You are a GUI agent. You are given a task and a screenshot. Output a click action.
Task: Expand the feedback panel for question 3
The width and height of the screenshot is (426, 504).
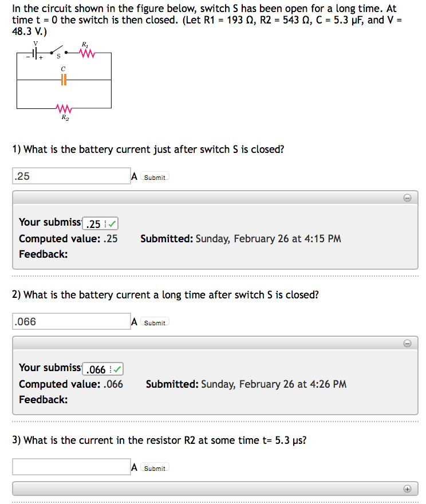(x=407, y=488)
